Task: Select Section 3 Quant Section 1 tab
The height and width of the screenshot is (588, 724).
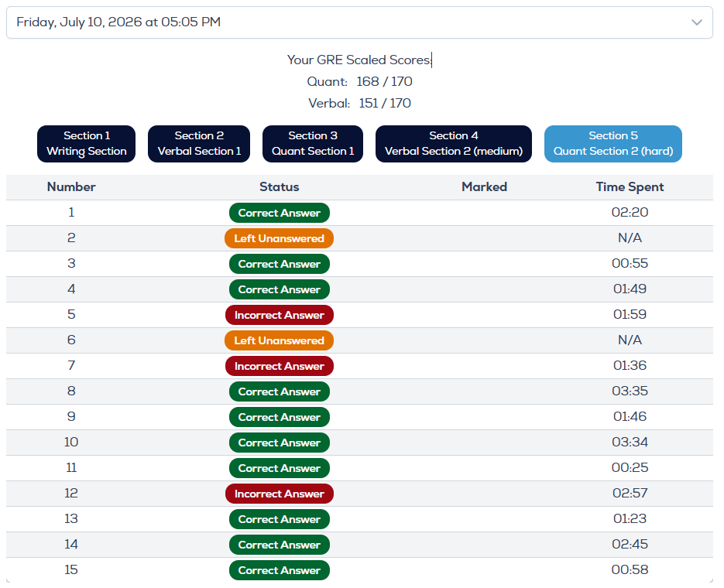Action: pyautogui.click(x=313, y=143)
